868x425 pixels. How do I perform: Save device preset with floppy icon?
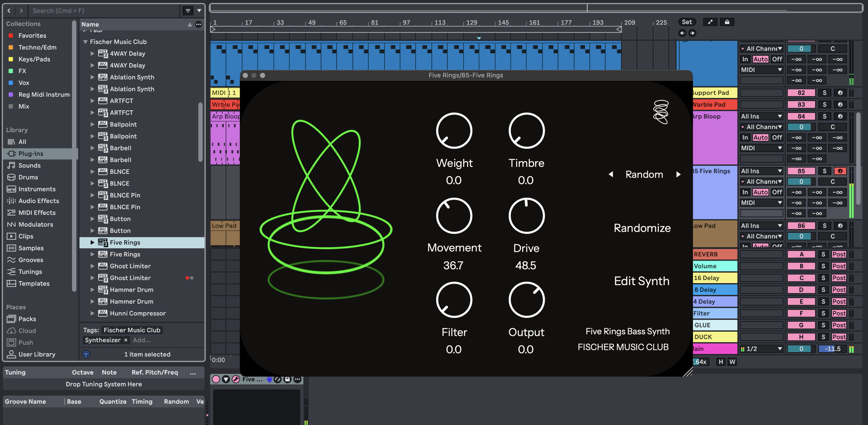click(287, 379)
